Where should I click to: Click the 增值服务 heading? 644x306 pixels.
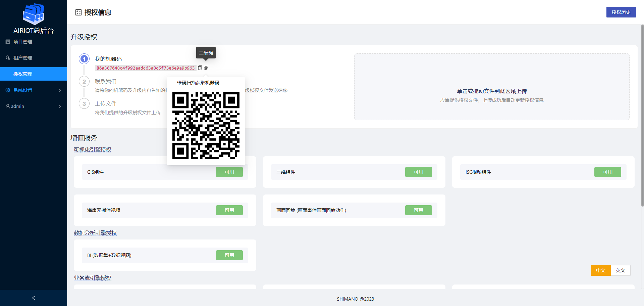[84, 138]
